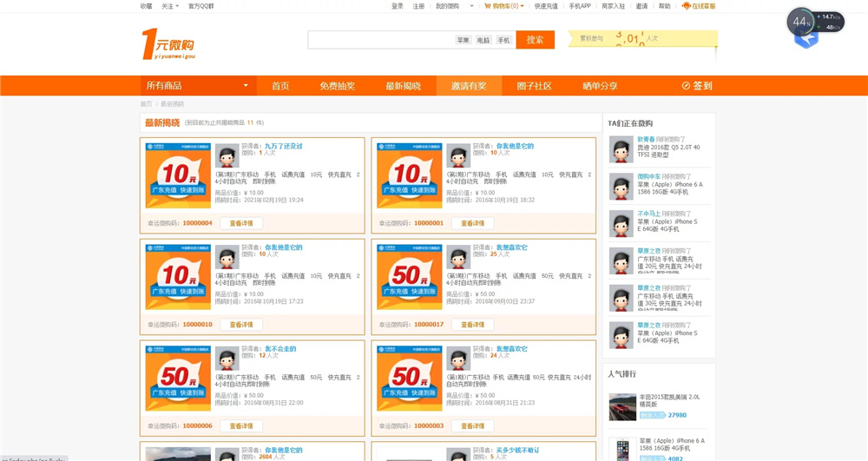Click 不中马上 user avatar in sidebar
The height and width of the screenshot is (461, 868).
coord(620,223)
